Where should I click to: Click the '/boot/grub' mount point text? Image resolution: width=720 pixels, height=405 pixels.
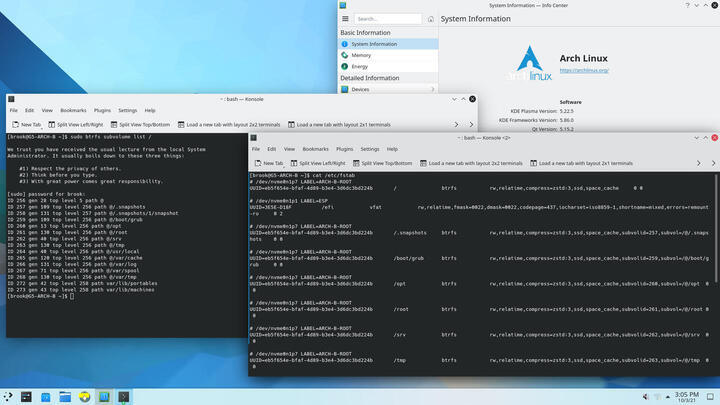[408, 259]
